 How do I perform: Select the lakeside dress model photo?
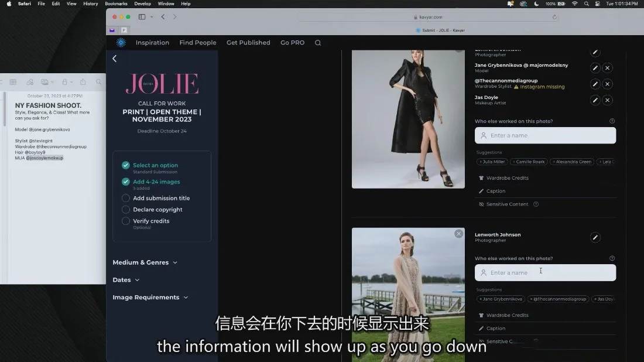[408, 295]
